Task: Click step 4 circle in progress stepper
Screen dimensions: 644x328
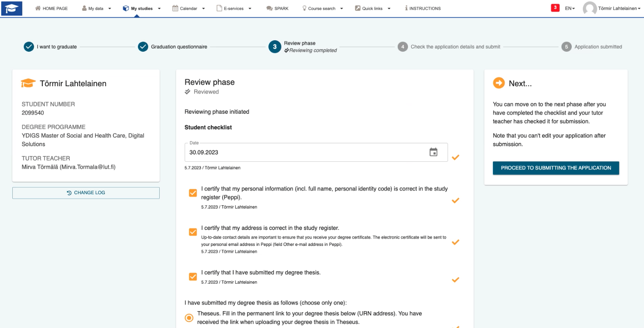Action: point(403,47)
